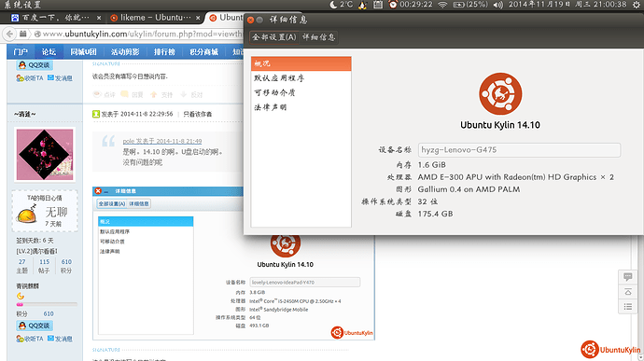This screenshot has height=361, width=644.
Task: Open the 排行榜 navigation item
Action: 164,51
